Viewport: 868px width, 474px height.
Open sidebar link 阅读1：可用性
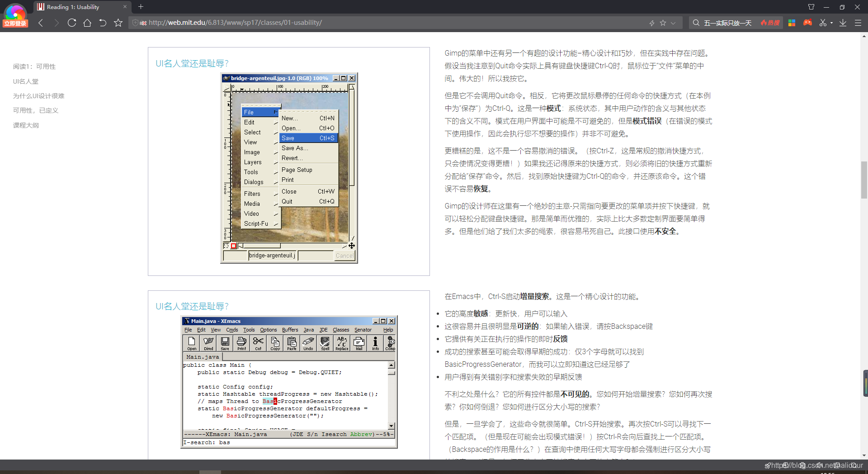[x=34, y=66]
